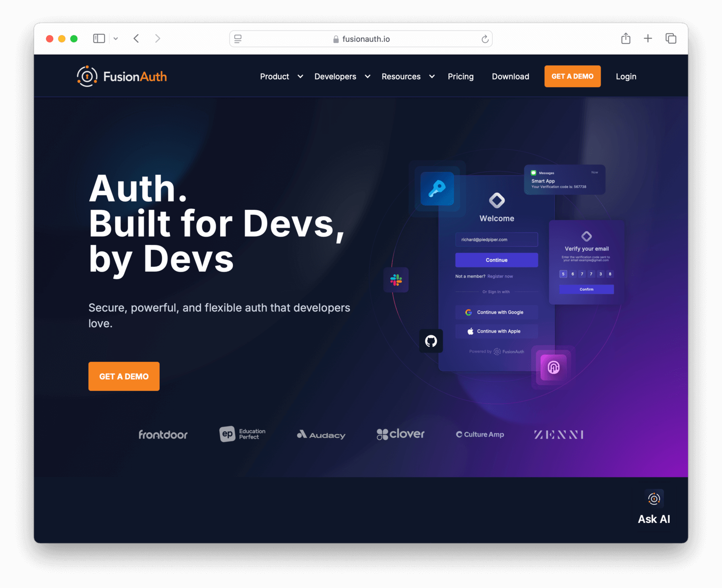
Task: Click the Powered by FusionAuth badge
Action: click(496, 352)
